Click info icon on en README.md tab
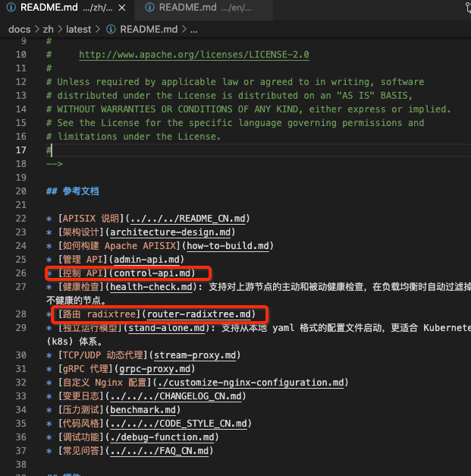The width and height of the screenshot is (471, 476). coord(149,8)
